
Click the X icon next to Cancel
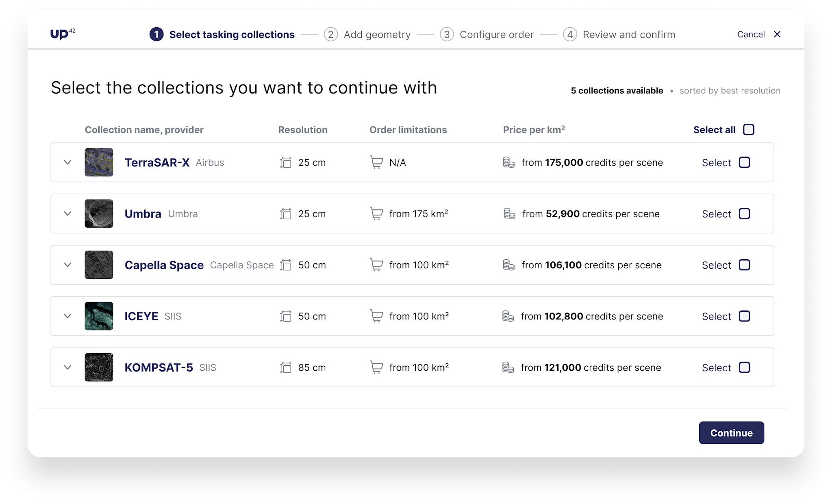coord(777,35)
